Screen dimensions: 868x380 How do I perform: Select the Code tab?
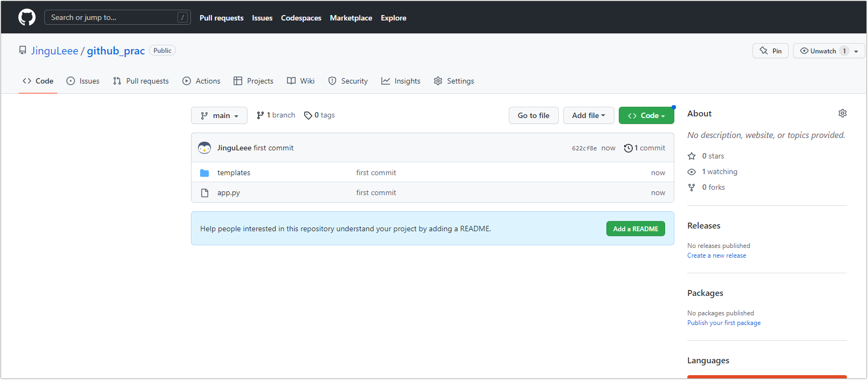pos(38,81)
